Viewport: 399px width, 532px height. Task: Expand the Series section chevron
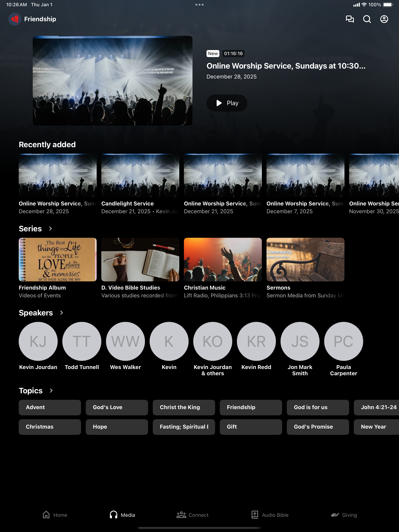tap(50, 228)
